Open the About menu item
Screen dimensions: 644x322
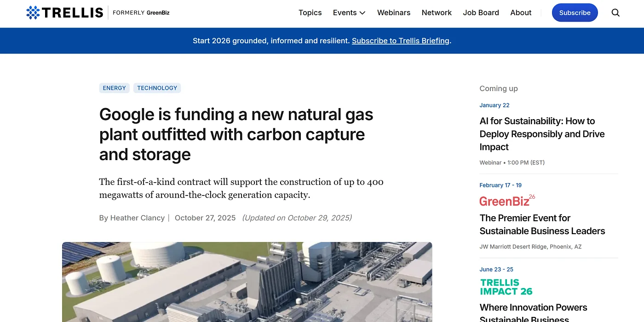(x=521, y=13)
